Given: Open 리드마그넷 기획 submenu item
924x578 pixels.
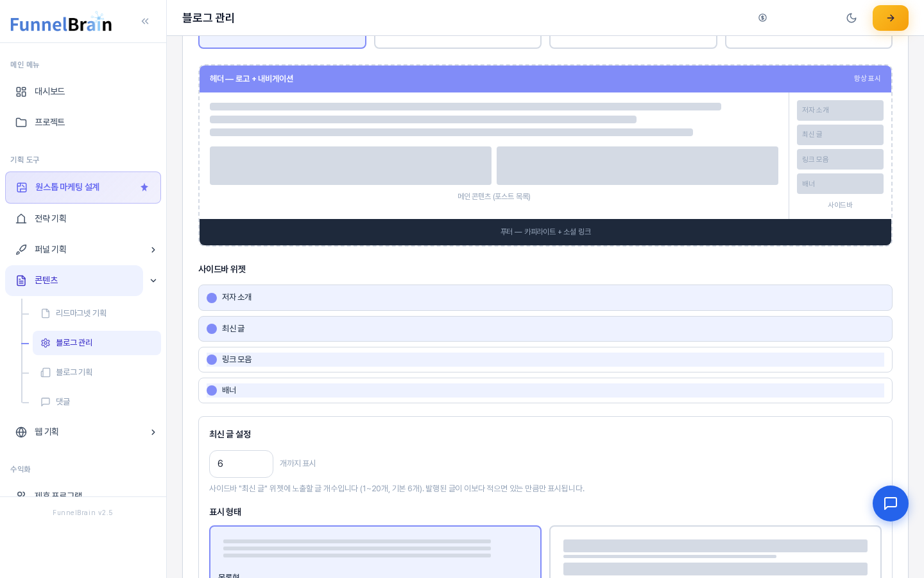Looking at the screenshot, I should pos(97,313).
